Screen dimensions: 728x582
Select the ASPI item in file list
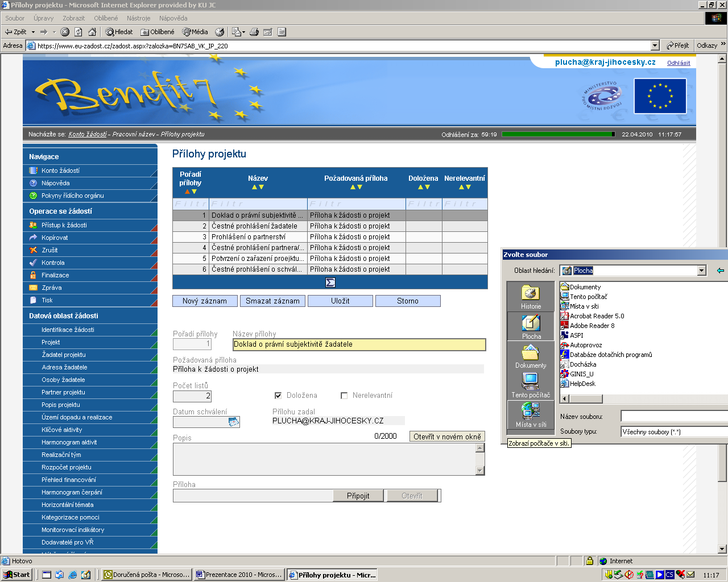click(x=572, y=335)
